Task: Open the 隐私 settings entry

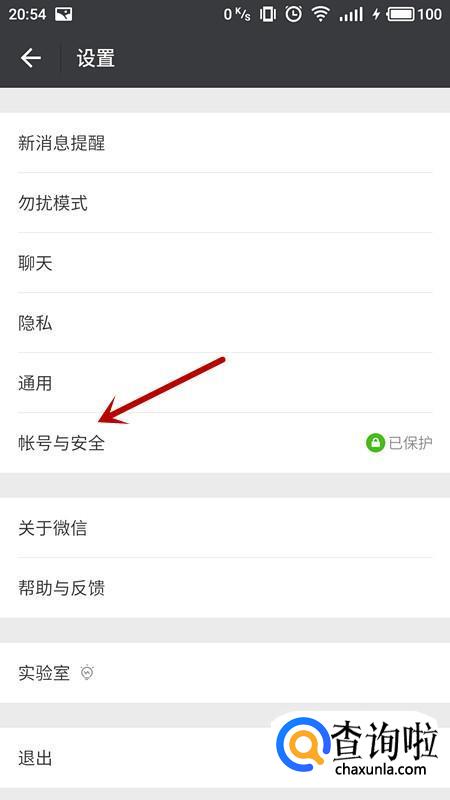Action: [225, 323]
